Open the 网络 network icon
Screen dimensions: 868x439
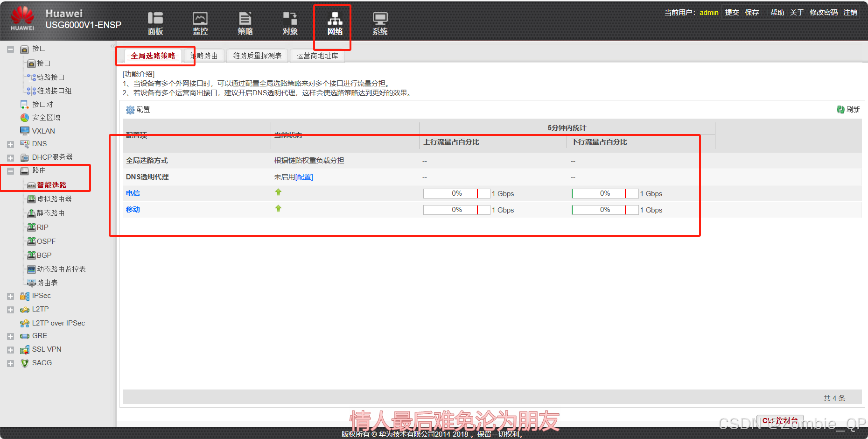click(335, 18)
